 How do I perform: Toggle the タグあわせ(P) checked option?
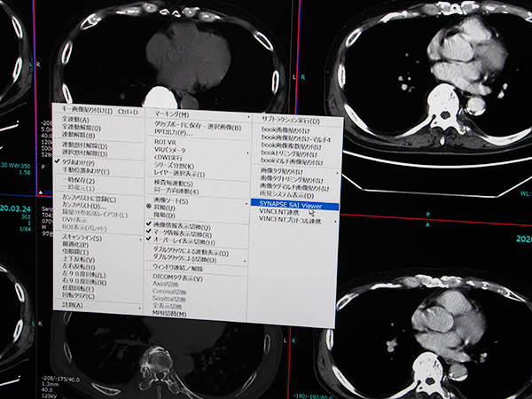(x=80, y=161)
